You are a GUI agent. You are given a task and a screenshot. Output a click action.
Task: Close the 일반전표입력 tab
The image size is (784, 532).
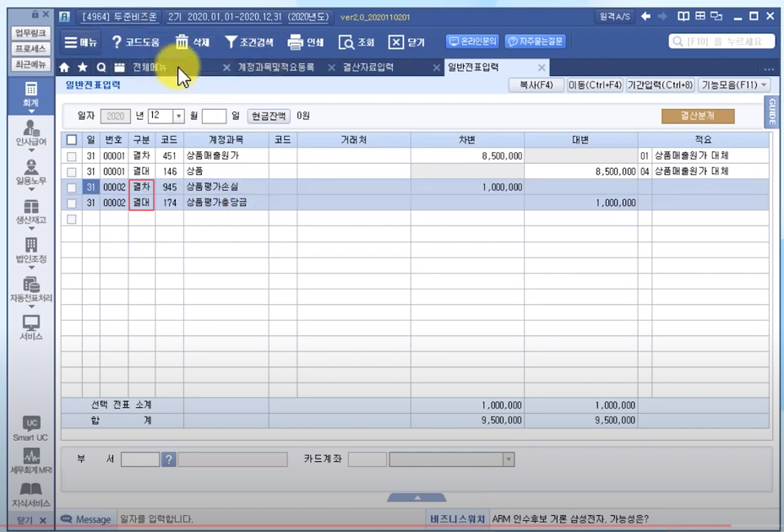[542, 68]
